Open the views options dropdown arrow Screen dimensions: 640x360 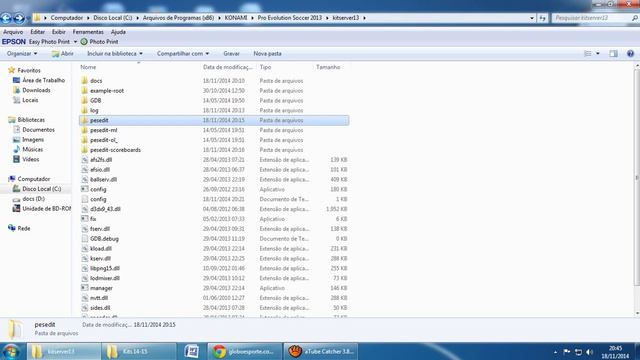click(x=598, y=53)
